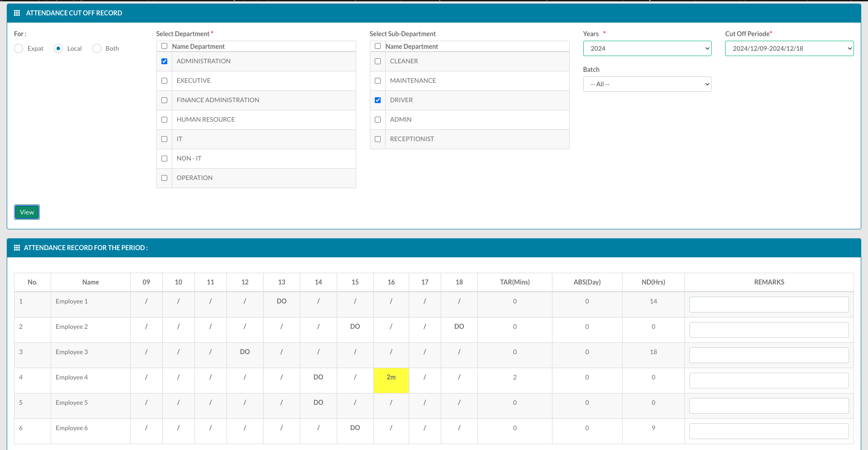Click grid icon beside Attendance Cut Off Record

pos(17,13)
